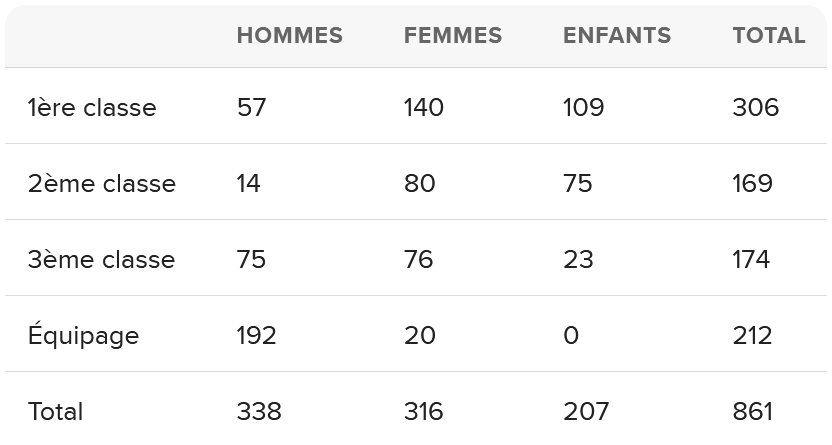Viewport: 832px width, 445px height.
Task: Select the Total row label
Action: tap(56, 412)
